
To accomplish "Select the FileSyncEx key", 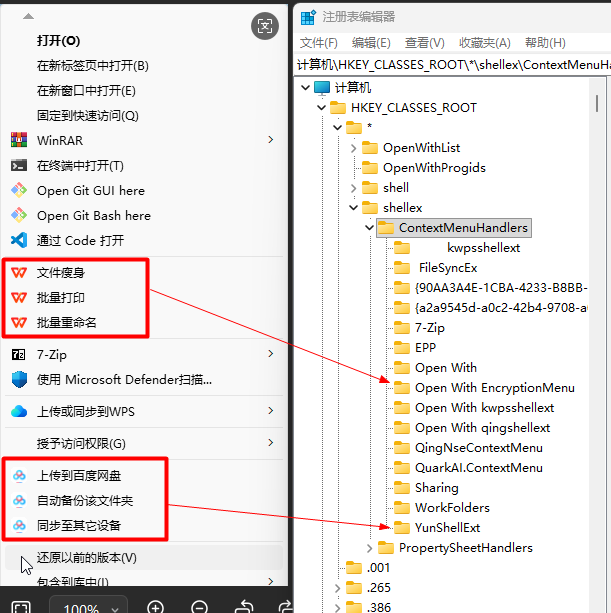I will [x=448, y=268].
